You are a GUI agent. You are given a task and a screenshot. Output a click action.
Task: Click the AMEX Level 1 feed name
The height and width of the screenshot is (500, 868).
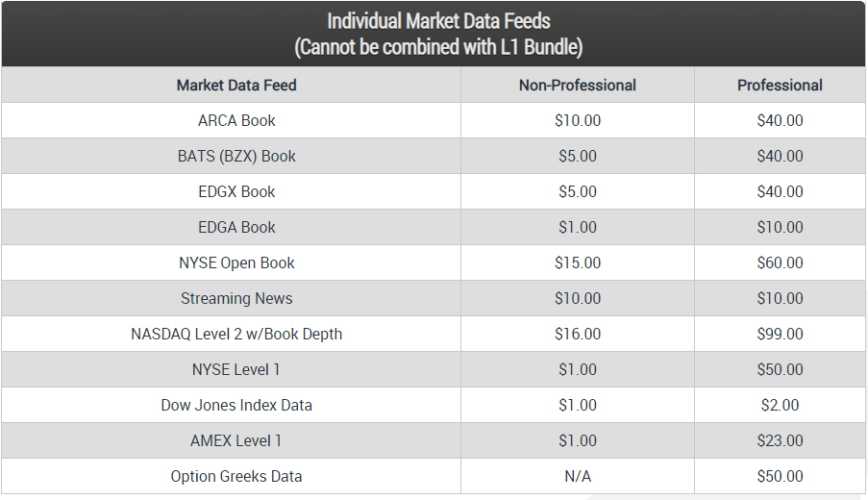[236, 441]
